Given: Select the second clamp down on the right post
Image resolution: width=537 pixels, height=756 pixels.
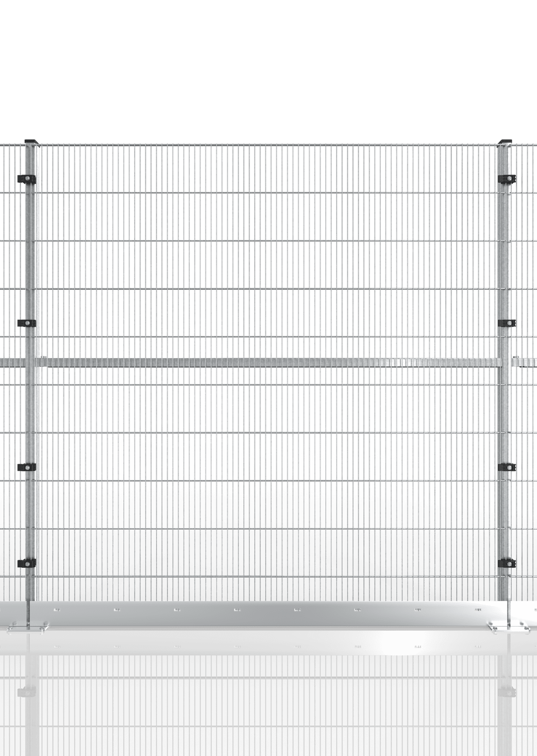Looking at the screenshot, I should coord(507,323).
